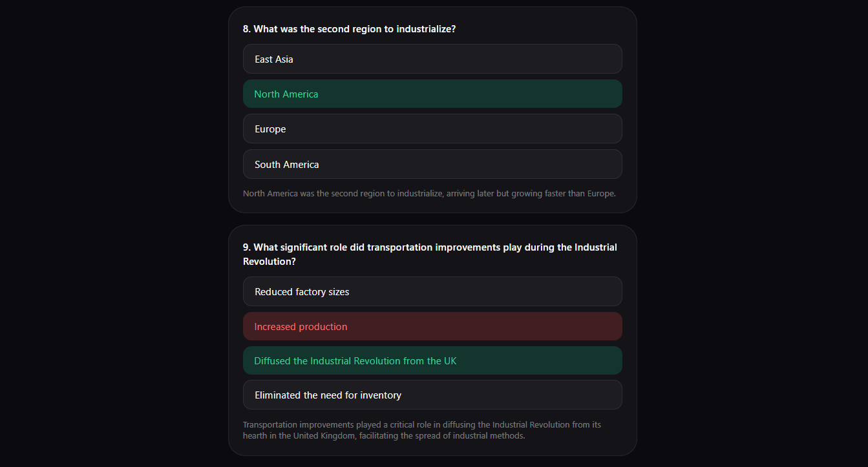Viewport: 868px width, 467px height.
Task: Select the last option under question 9
Action: click(432, 395)
